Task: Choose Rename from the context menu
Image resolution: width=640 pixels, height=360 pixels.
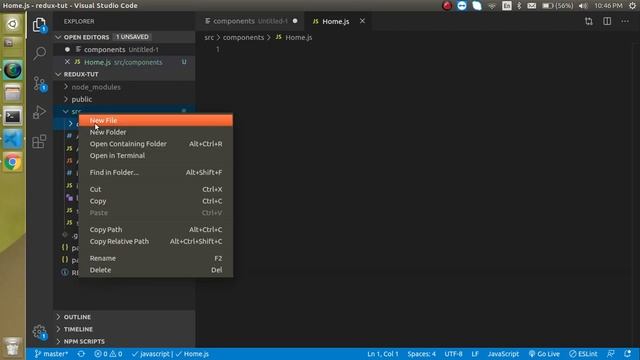Action: pos(156,258)
